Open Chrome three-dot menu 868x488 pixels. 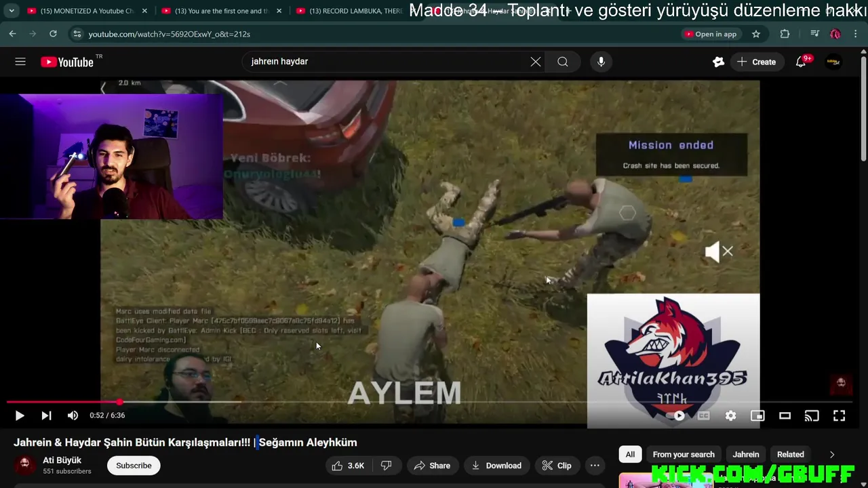(856, 34)
